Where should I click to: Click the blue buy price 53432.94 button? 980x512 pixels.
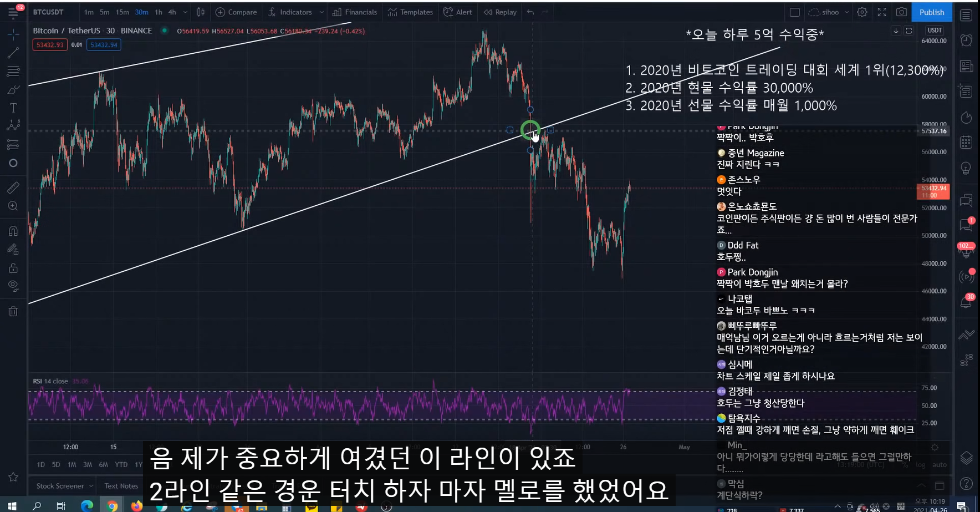pos(104,45)
